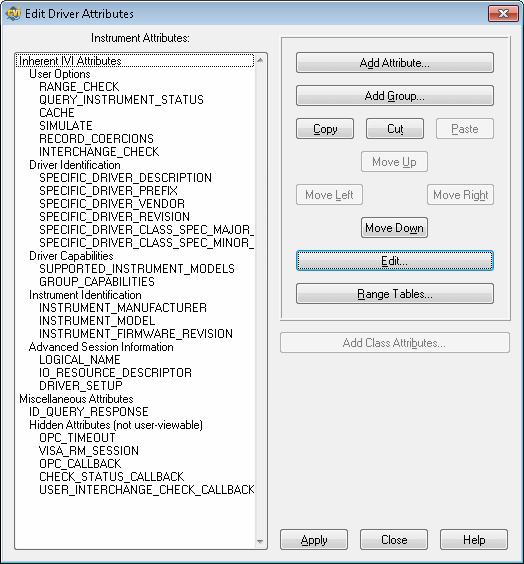The height and width of the screenshot is (564, 524).
Task: Copy the selected attribute
Action: [x=325, y=129]
